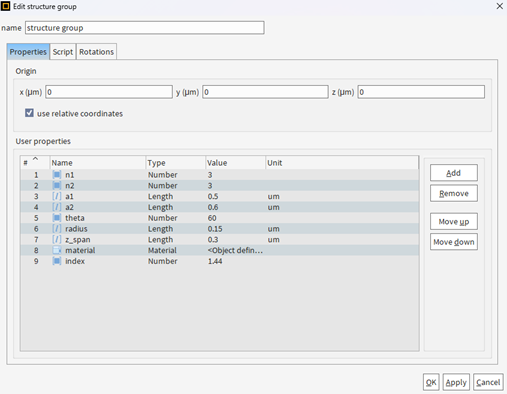Click the number icon beside n1

[57, 174]
